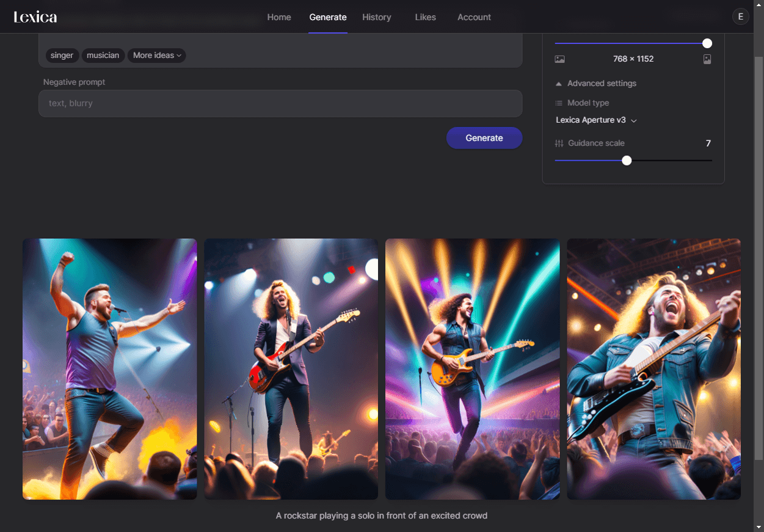Switch to the History tab
Viewport: 764px width, 532px height.
point(376,17)
